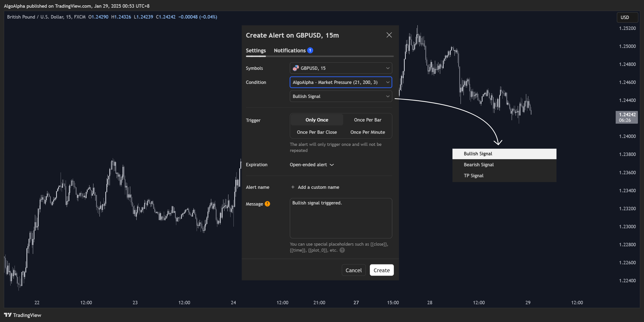Click the 1.23000 price axis label
The width and height of the screenshot is (644, 322).
(x=627, y=227)
